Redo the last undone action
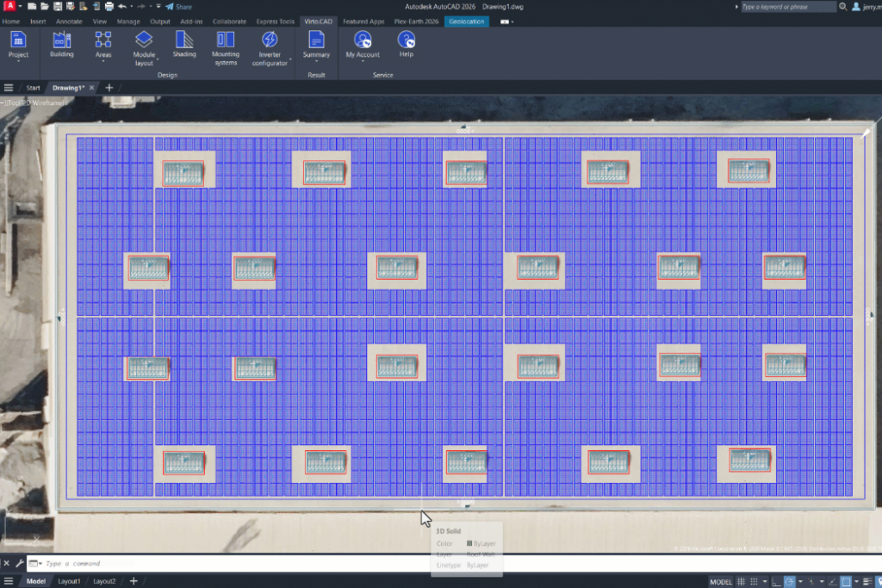The image size is (882, 588). pyautogui.click(x=141, y=6)
